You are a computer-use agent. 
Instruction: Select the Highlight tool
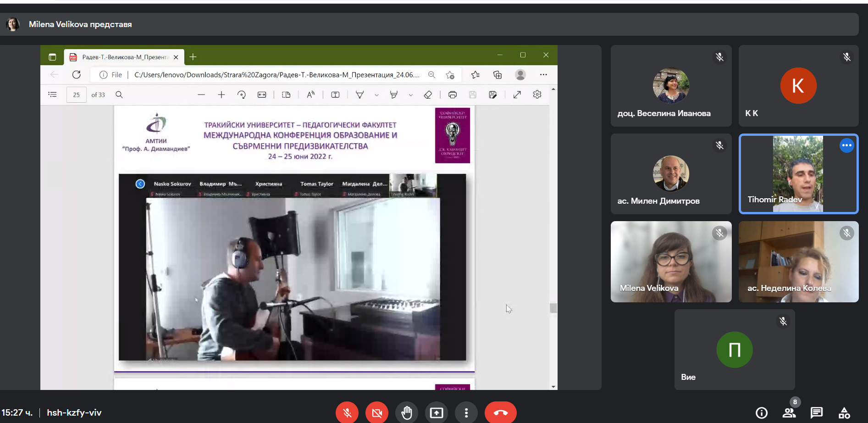tap(394, 95)
